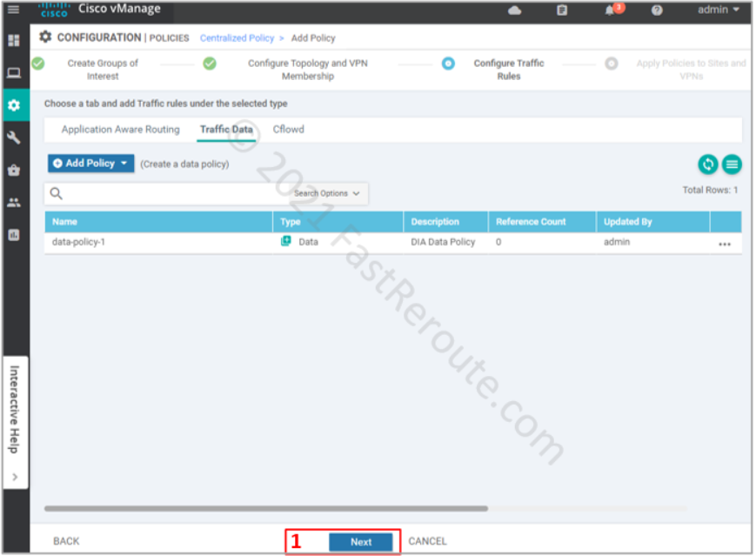756x556 pixels.
Task: Switch to Application Aware Routing tab
Action: click(x=120, y=130)
